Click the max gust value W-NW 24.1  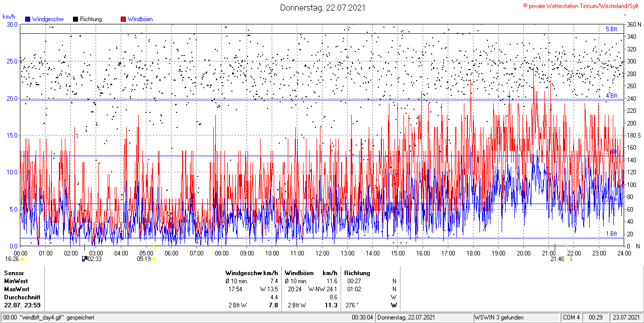pyautogui.click(x=323, y=289)
